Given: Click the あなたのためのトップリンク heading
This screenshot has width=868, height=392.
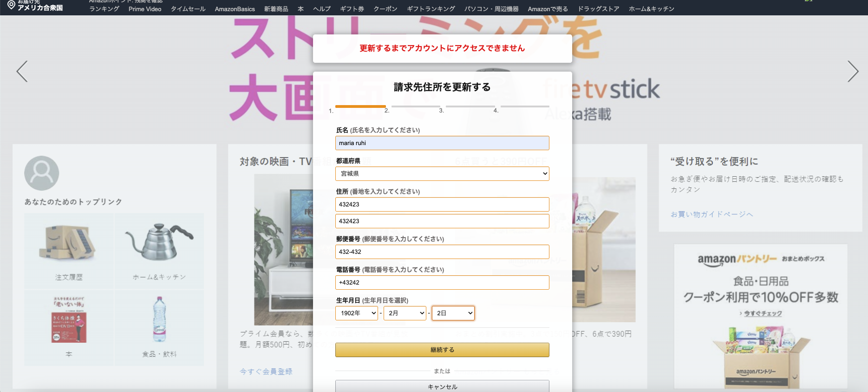Looking at the screenshot, I should click(x=73, y=201).
